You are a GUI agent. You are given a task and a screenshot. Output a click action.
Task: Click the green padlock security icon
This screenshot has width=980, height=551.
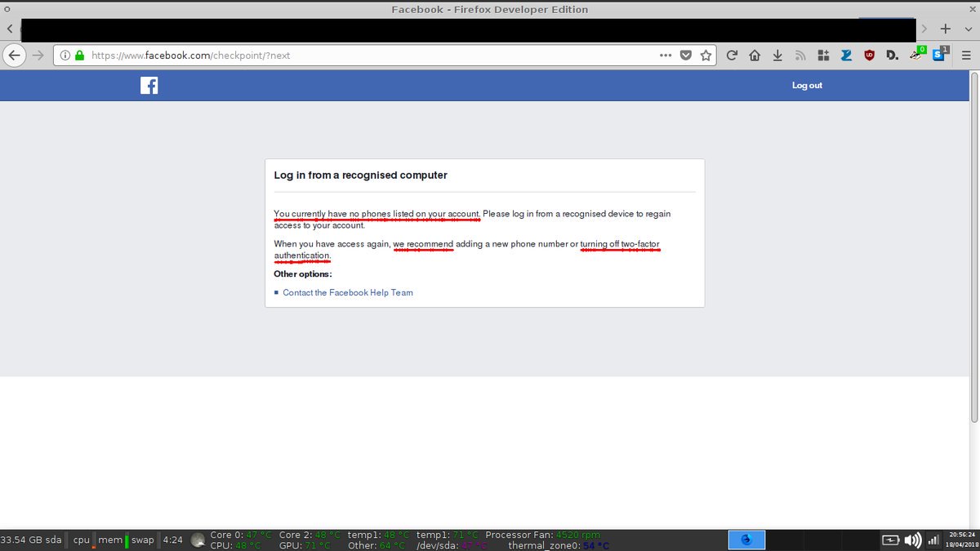click(79, 56)
